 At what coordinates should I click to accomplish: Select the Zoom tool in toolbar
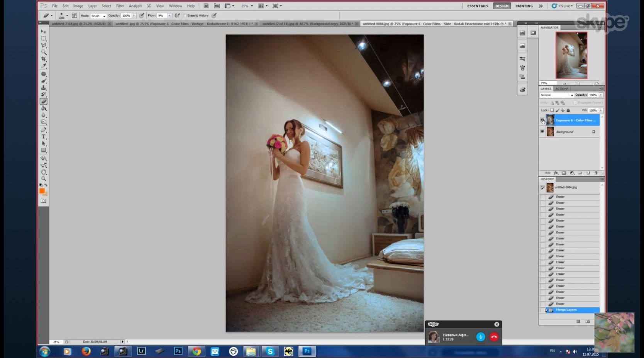[x=44, y=179]
